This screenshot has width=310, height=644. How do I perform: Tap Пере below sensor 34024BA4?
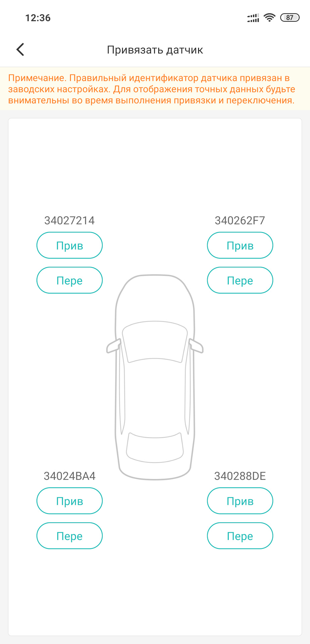coord(70,536)
